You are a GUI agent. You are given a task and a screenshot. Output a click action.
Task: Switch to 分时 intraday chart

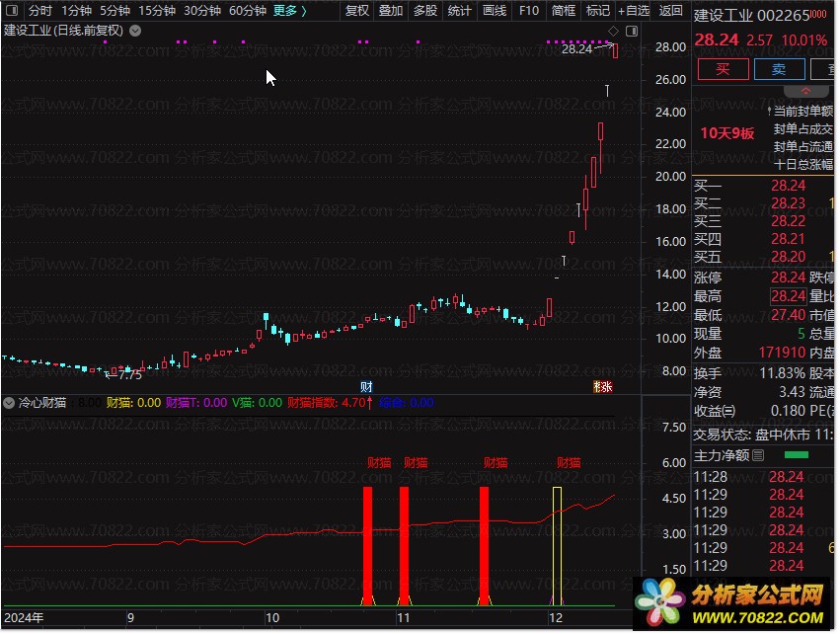point(39,10)
